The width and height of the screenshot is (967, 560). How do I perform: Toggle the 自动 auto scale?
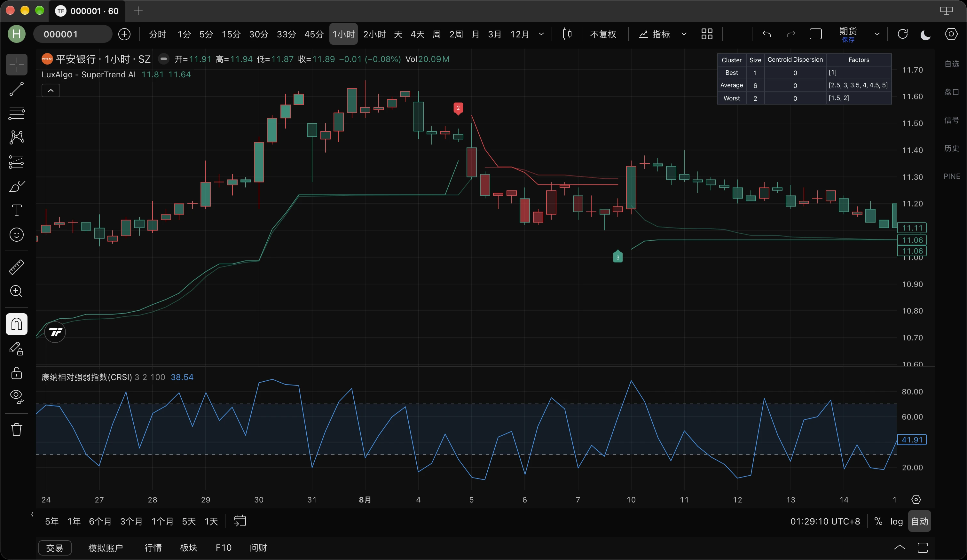(x=919, y=521)
